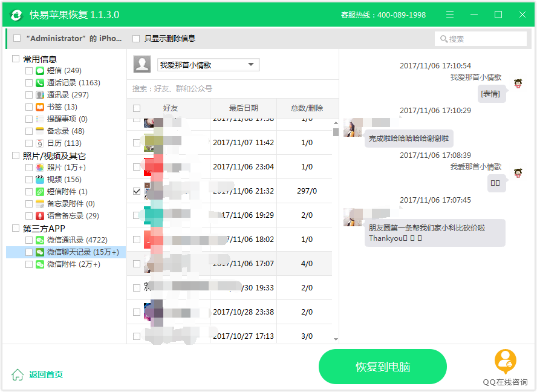
Task: Toggle select-all checkbox in 好友 header
Action: pyautogui.click(x=137, y=108)
